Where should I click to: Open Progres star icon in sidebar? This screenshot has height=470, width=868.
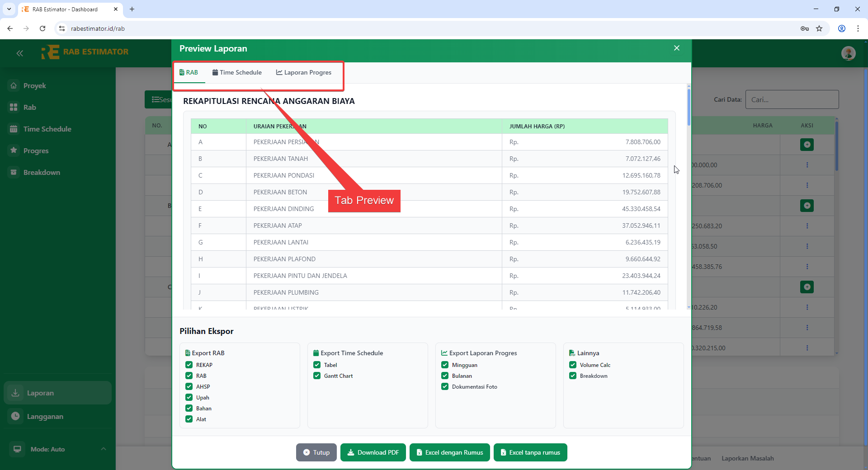coord(14,150)
